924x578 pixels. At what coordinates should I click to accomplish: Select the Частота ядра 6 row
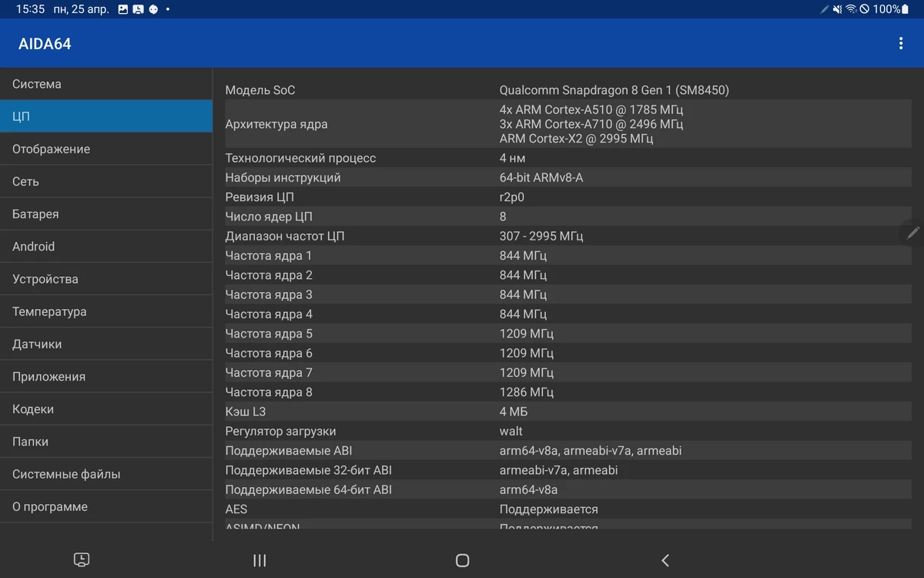point(568,353)
